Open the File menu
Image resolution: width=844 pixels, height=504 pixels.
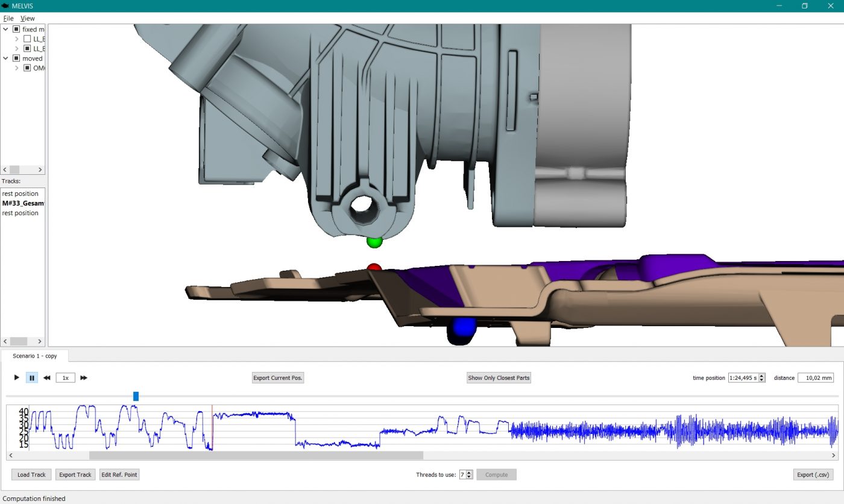[8, 18]
